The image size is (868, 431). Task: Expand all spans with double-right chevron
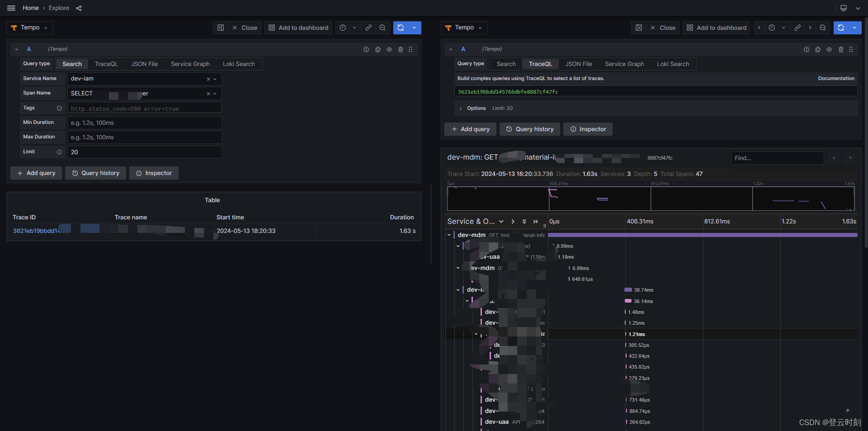pyautogui.click(x=536, y=222)
